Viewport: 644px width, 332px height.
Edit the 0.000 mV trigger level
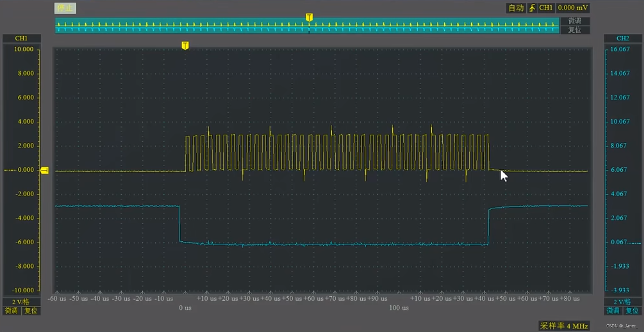click(573, 8)
